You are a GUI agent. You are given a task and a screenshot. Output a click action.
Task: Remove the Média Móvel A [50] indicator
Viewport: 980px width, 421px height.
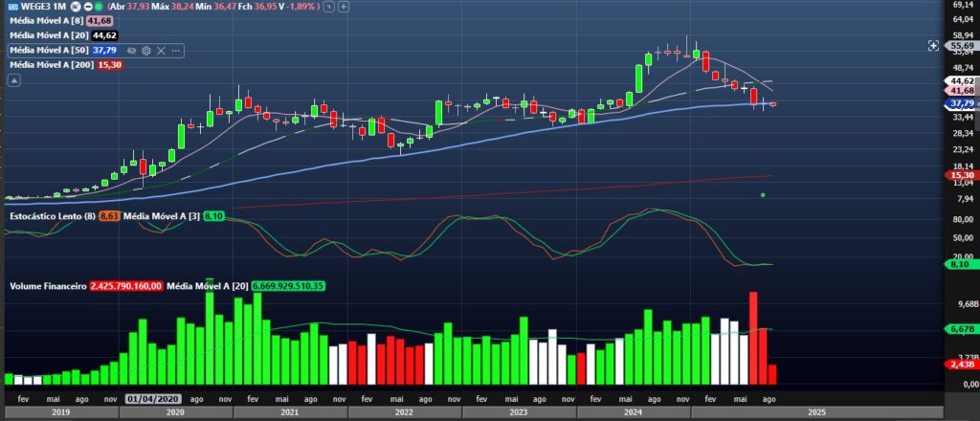pos(161,50)
